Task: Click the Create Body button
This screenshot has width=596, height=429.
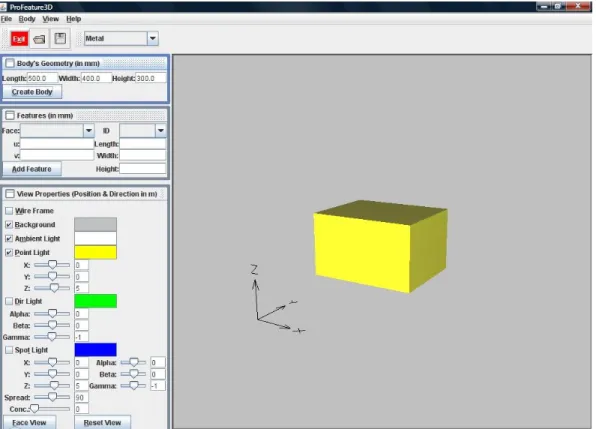Action: [32, 92]
